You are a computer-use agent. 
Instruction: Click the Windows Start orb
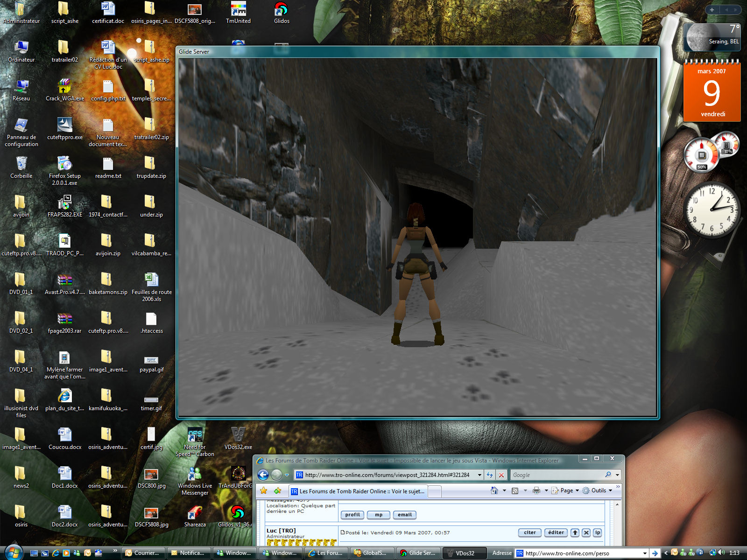[x=13, y=553]
